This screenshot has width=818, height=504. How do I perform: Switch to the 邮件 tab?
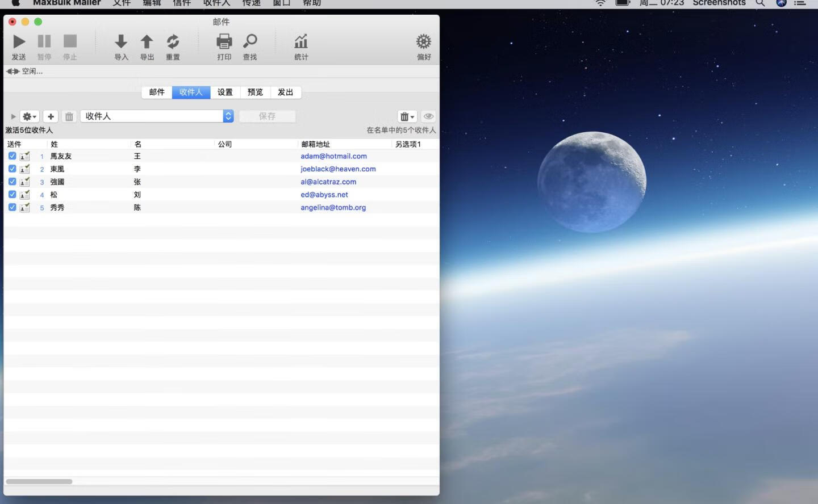coord(157,92)
